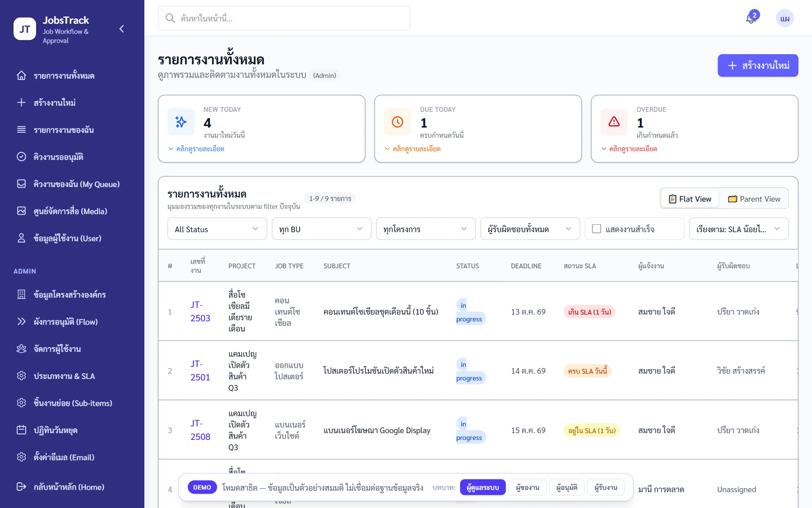Click the JT JobsTrack logo
Screen dimensions: 812x508
pos(24,29)
